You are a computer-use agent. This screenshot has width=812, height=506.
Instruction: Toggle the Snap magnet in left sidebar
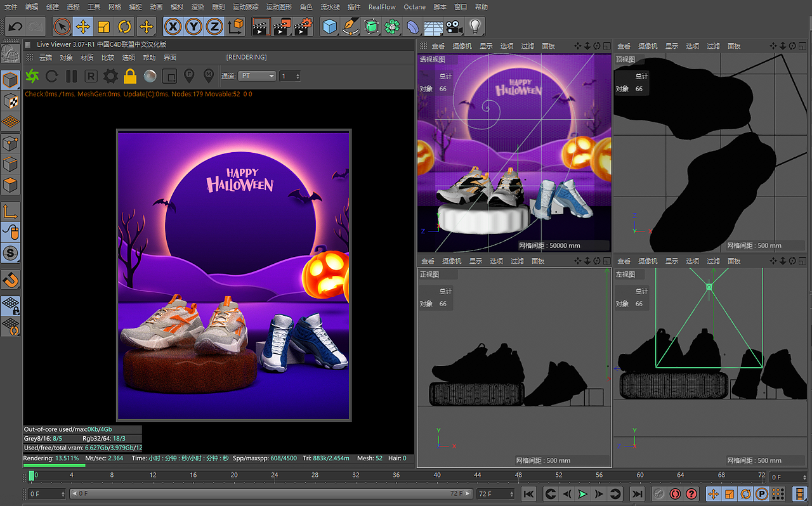11,280
